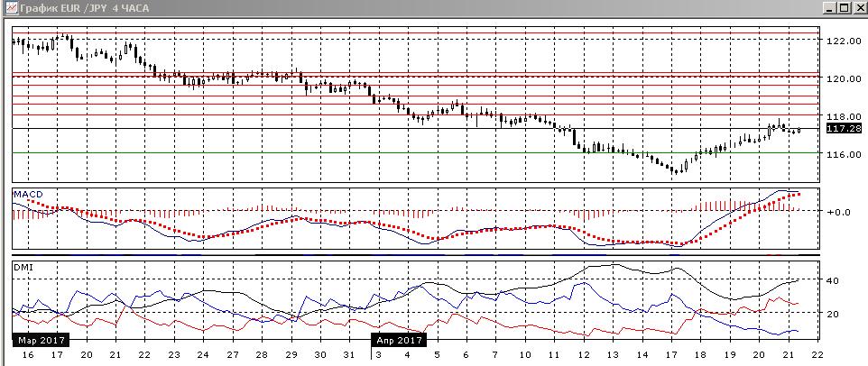
Task: Click date label 13 on time axis
Action: 613,354
